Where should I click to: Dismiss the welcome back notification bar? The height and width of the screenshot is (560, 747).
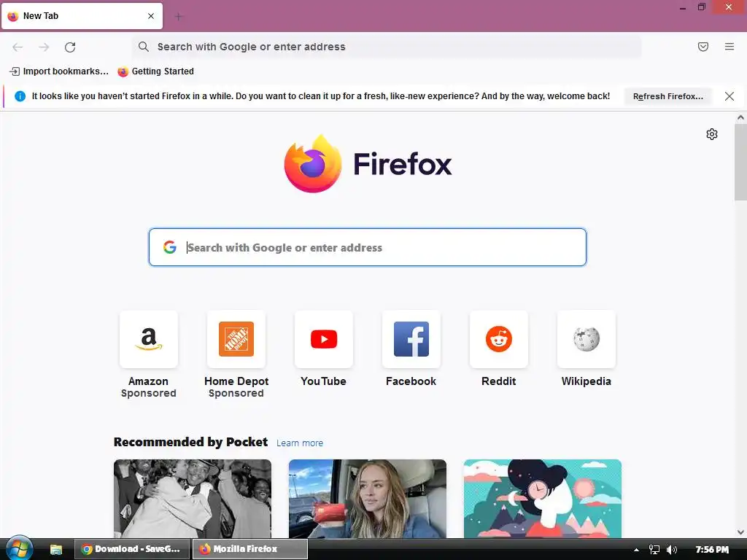[x=729, y=96]
